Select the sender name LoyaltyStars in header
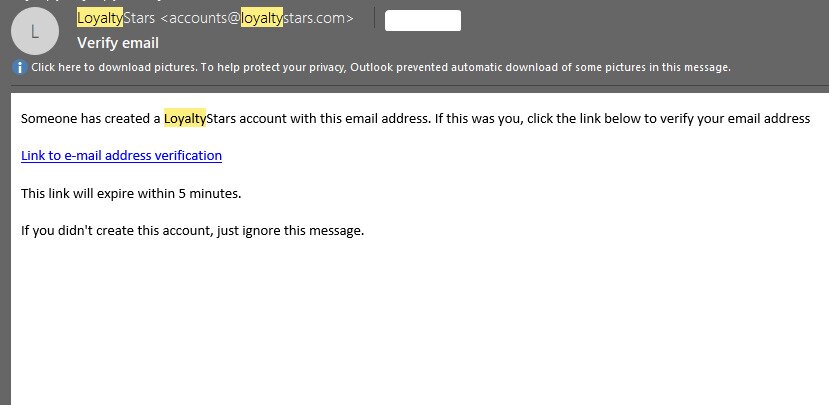Image resolution: width=829 pixels, height=405 pixels. pyautogui.click(x=116, y=18)
